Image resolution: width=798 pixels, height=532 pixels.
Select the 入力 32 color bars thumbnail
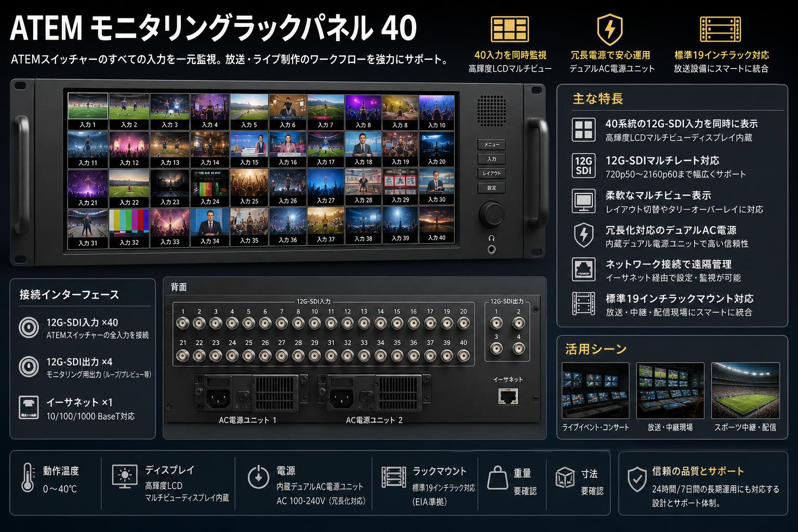point(129,228)
